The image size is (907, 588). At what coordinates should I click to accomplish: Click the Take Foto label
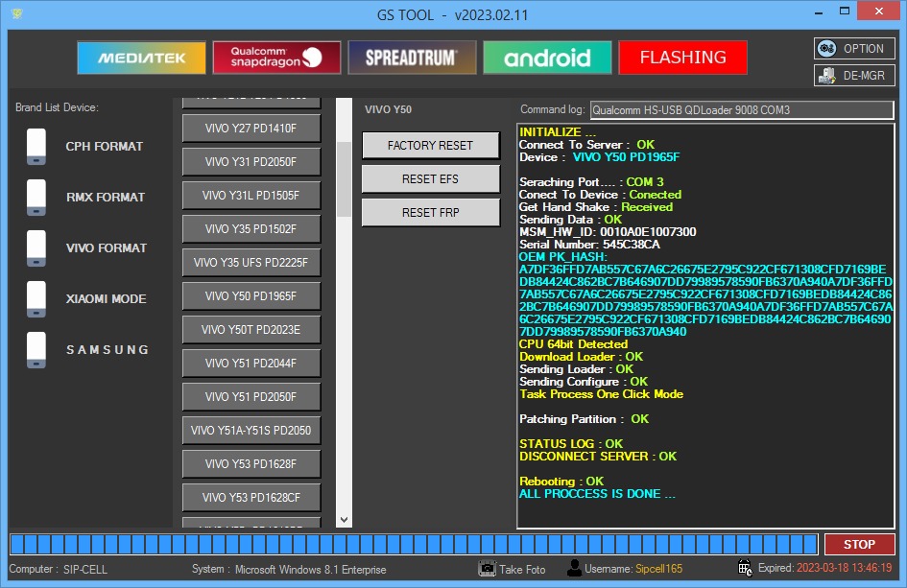(x=522, y=570)
